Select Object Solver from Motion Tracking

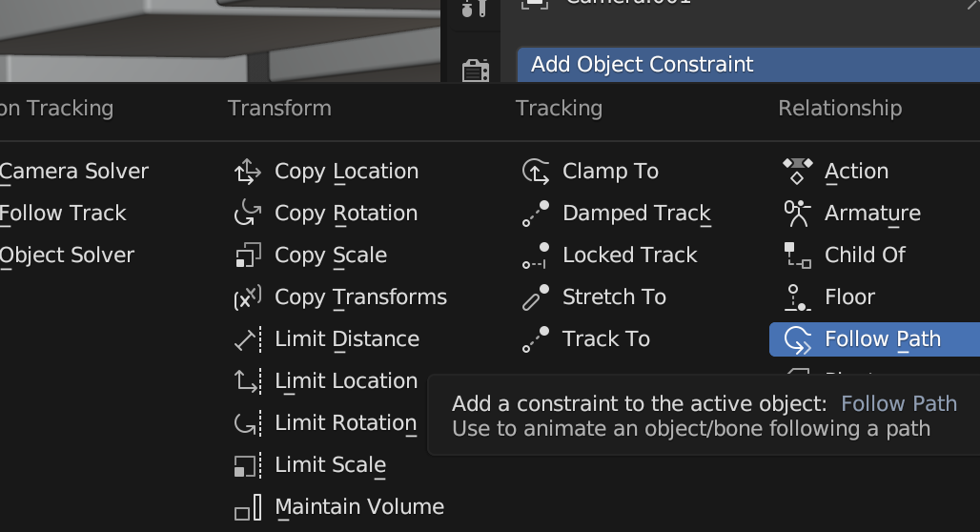click(67, 256)
